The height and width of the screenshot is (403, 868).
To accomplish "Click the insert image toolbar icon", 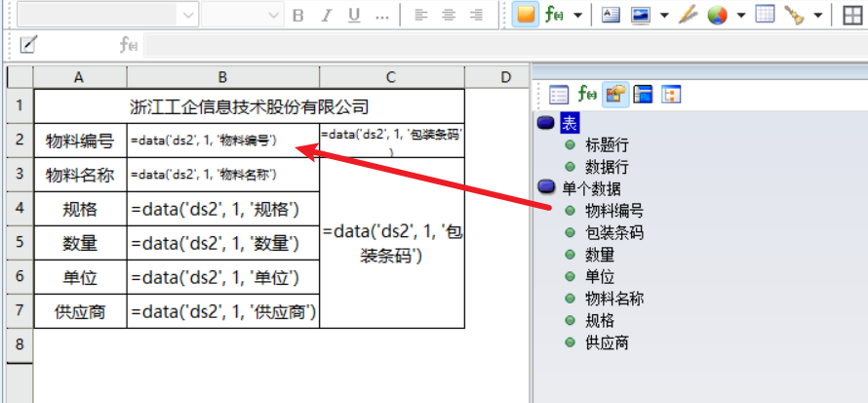I will 641,15.
